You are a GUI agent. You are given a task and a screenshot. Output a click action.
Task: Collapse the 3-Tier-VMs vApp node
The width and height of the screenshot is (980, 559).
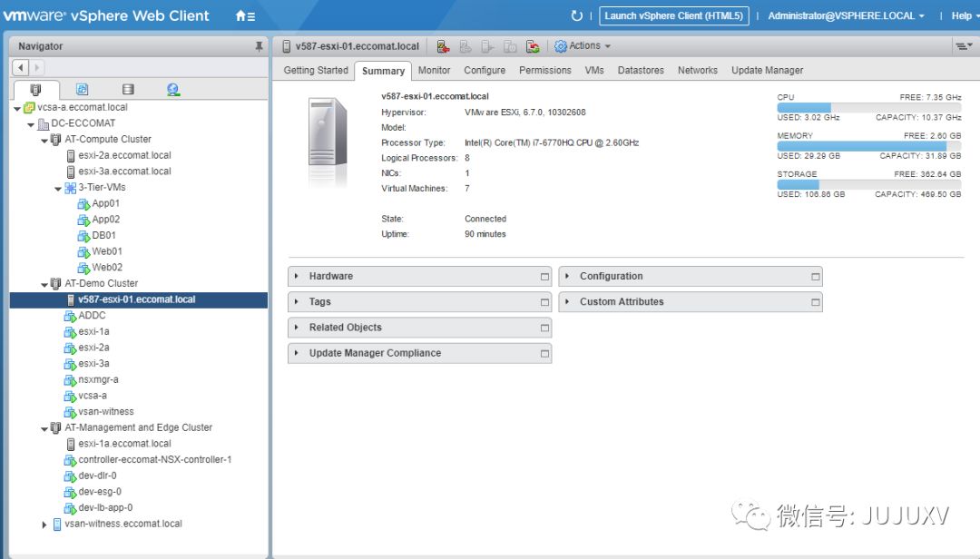[x=58, y=188]
